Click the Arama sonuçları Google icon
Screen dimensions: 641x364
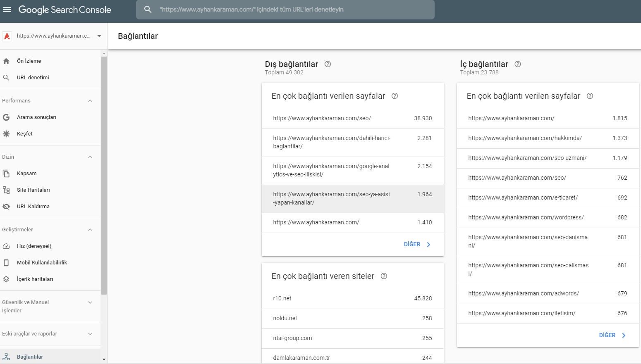click(6, 117)
